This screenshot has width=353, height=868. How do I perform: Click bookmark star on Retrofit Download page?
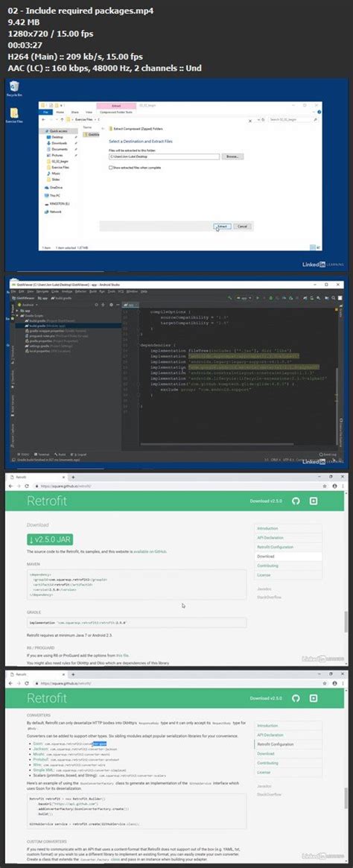pos(326,486)
